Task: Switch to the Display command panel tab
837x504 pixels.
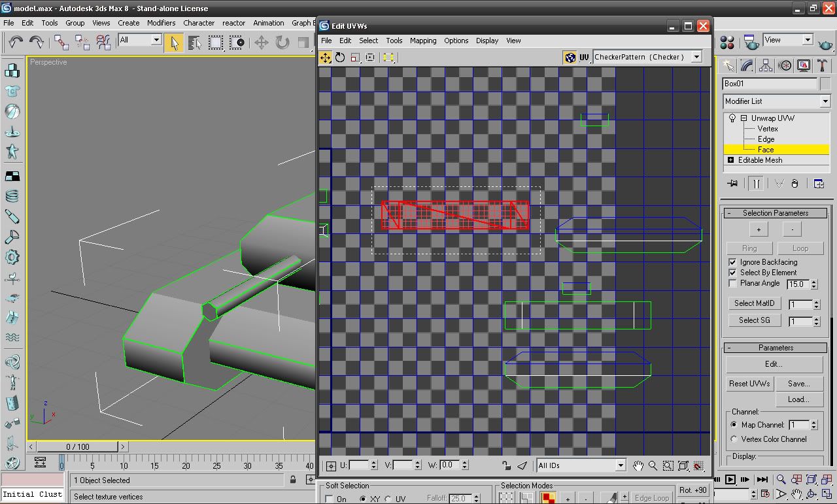Action: (x=804, y=66)
